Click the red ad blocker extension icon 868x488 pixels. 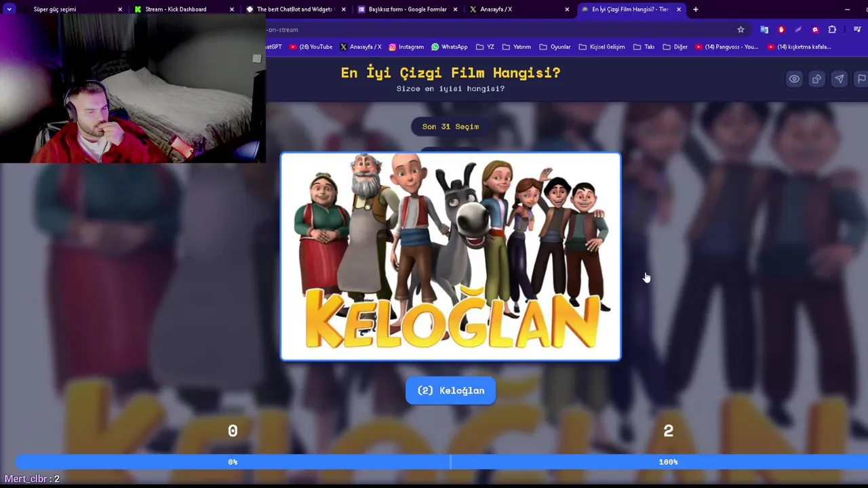pyautogui.click(x=781, y=29)
